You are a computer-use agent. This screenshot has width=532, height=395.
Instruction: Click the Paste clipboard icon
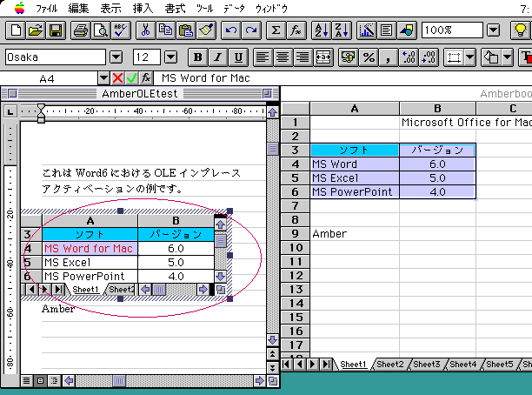pyautogui.click(x=185, y=30)
